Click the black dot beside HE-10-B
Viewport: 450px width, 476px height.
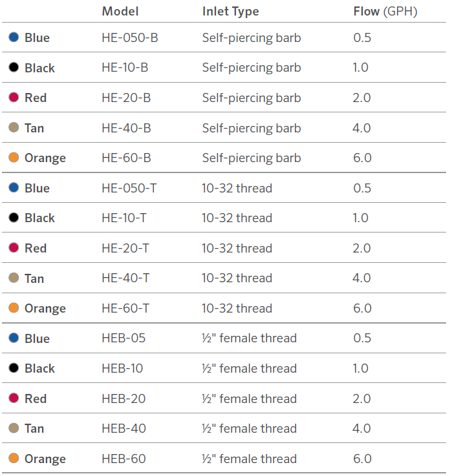[x=14, y=67]
